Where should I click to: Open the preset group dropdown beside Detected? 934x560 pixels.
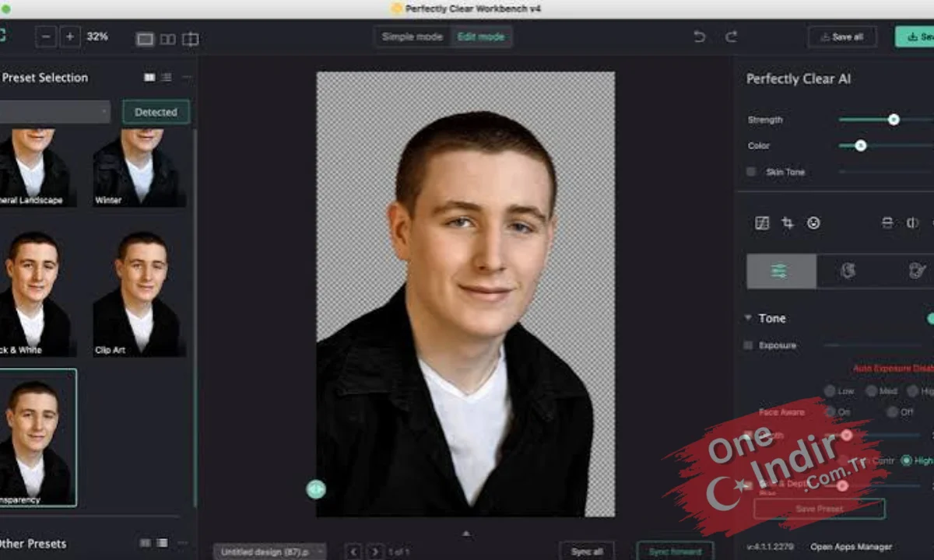click(x=54, y=112)
